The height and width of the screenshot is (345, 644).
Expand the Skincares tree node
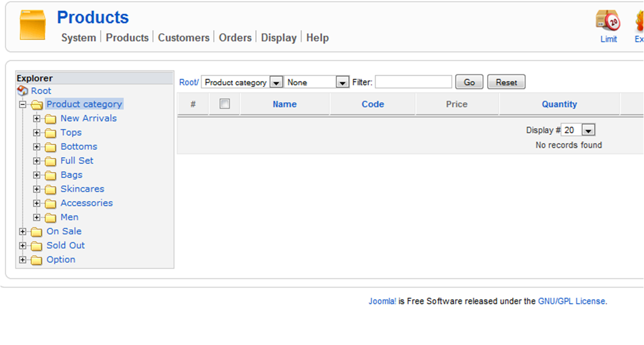pos(37,189)
